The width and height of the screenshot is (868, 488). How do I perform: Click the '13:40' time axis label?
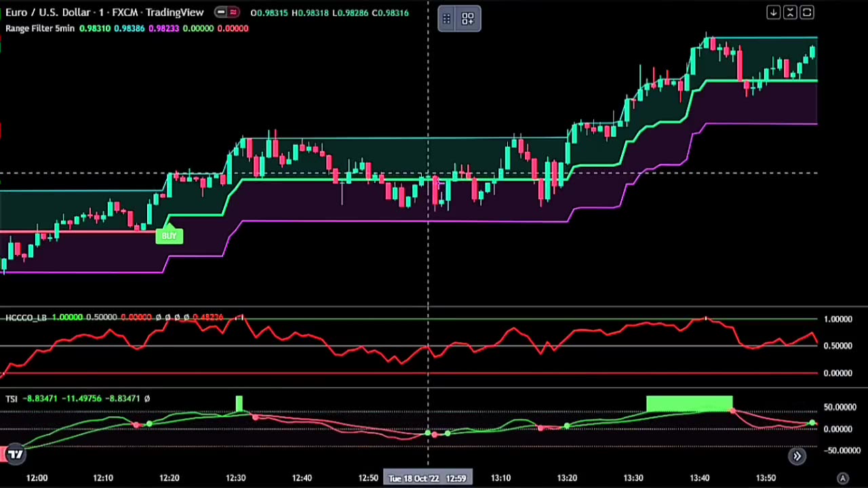tap(699, 478)
